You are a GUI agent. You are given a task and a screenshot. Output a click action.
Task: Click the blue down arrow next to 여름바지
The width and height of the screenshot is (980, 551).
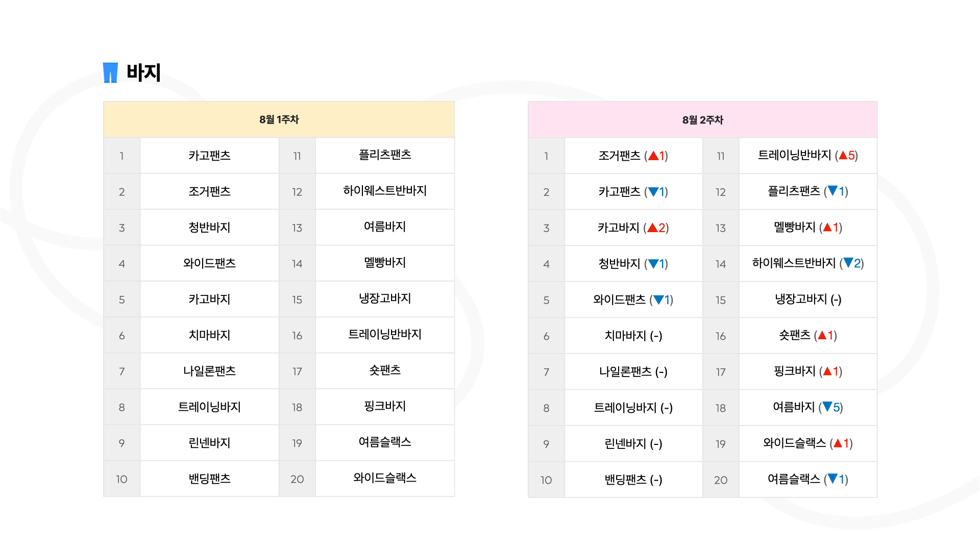pyautogui.click(x=827, y=407)
